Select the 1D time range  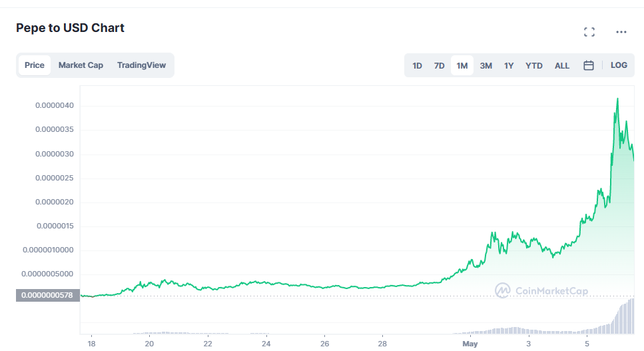point(417,65)
